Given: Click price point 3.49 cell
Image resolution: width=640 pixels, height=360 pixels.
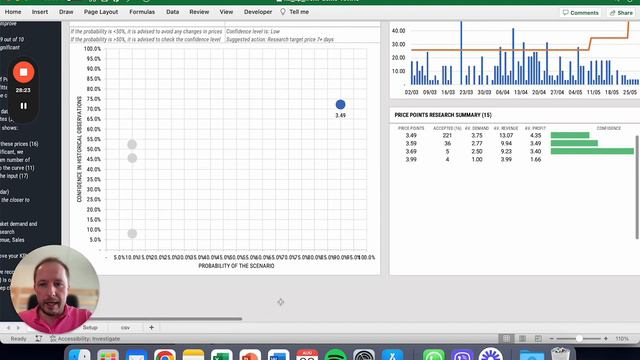Looking at the screenshot, I should 411,136.
